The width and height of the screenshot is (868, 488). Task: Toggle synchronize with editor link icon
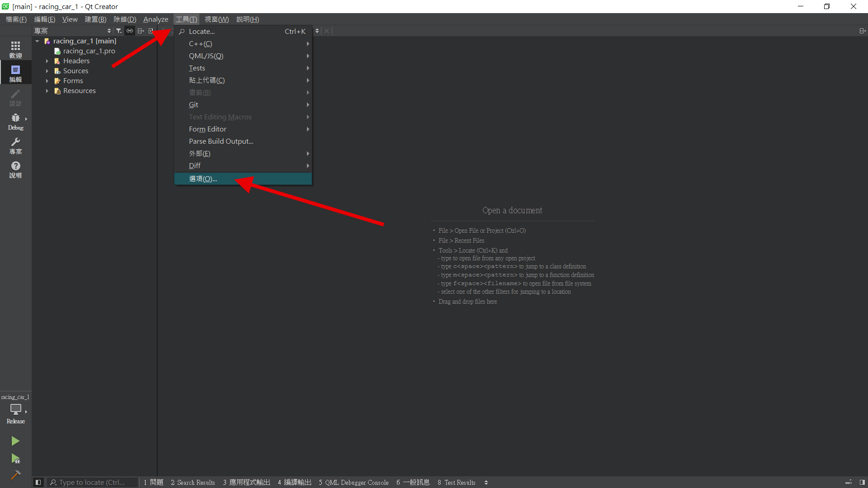(130, 31)
